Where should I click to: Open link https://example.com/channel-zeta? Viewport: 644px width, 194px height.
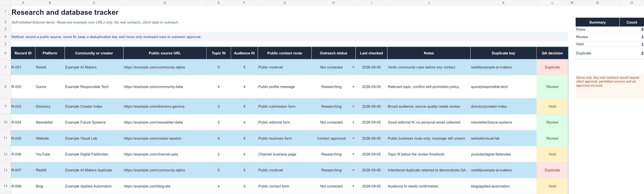tap(151, 154)
